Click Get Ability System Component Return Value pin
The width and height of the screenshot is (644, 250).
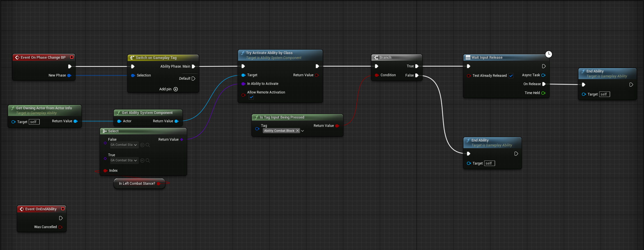[x=177, y=121]
